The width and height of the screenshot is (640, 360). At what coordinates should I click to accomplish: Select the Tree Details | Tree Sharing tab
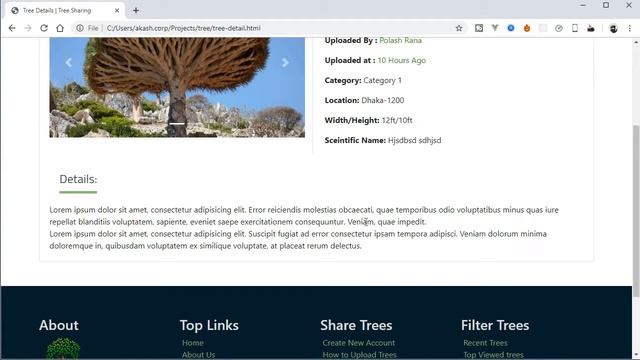coord(65,11)
